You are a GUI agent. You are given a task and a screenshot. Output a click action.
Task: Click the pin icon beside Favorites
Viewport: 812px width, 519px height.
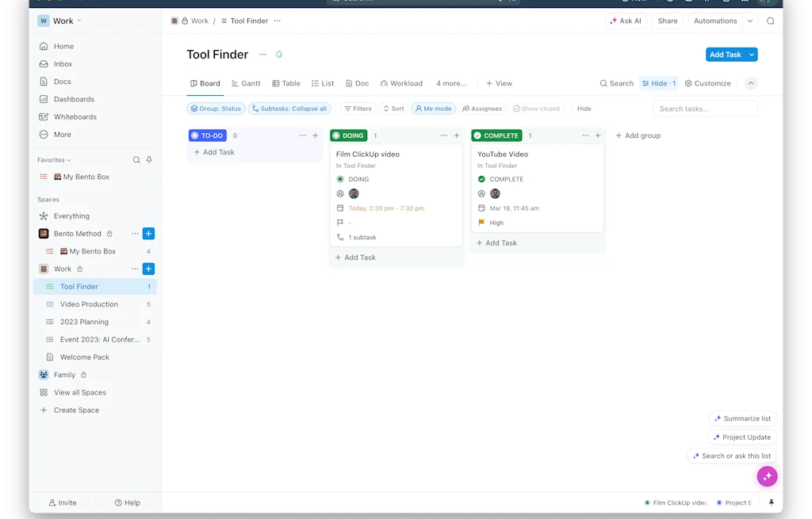tap(149, 160)
